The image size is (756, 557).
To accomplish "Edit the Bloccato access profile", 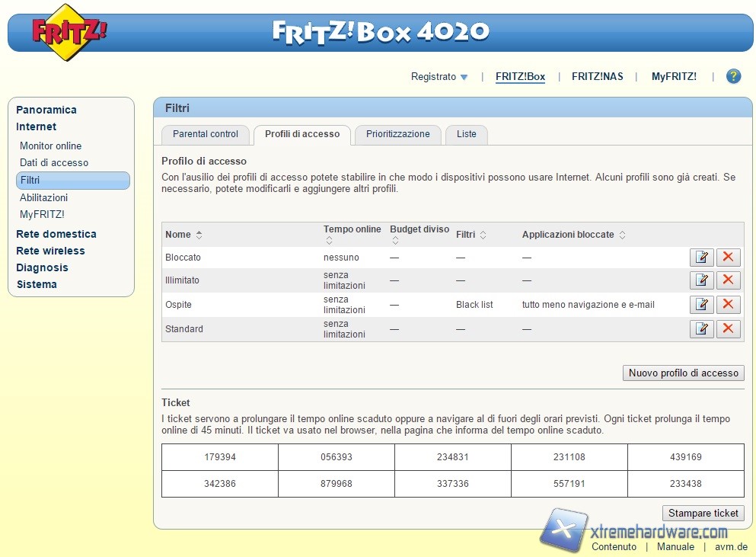I will click(x=701, y=258).
